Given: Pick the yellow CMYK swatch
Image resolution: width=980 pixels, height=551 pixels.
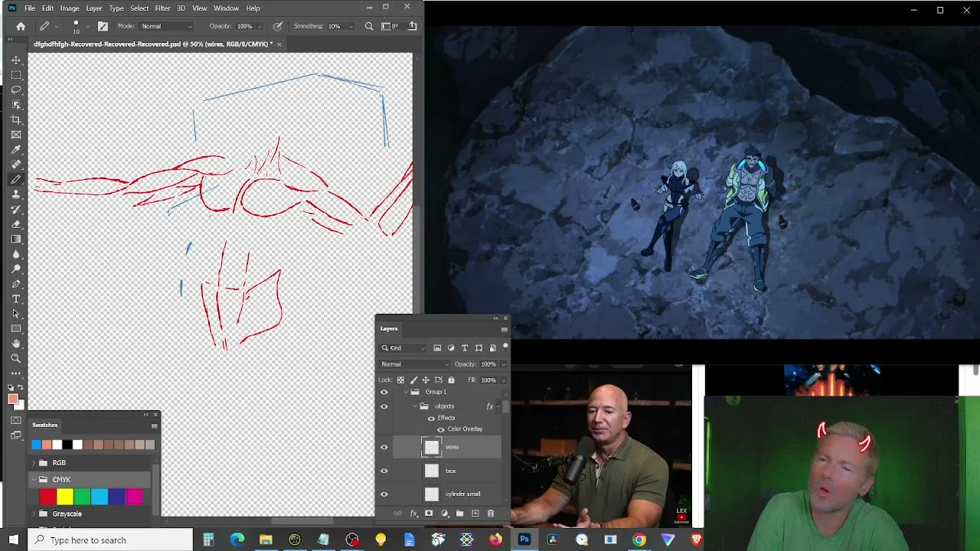Looking at the screenshot, I should pos(65,497).
